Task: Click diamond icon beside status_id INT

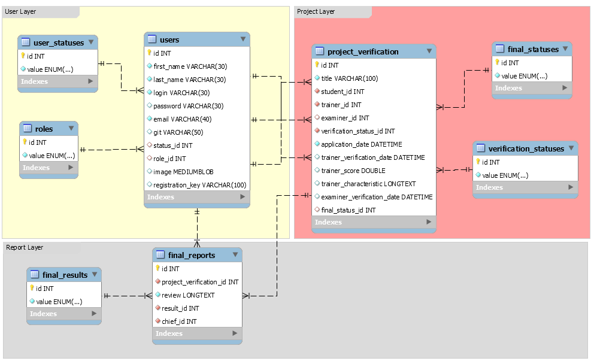Action: pyautogui.click(x=150, y=145)
